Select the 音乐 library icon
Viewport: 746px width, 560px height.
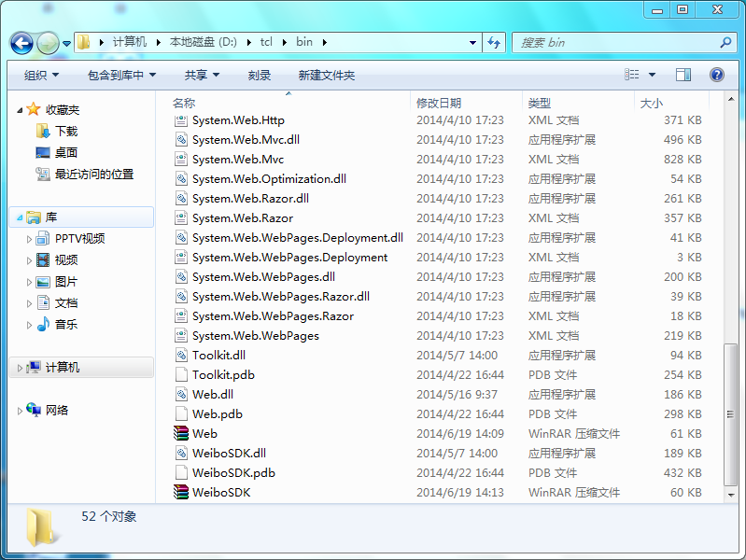coord(43,325)
